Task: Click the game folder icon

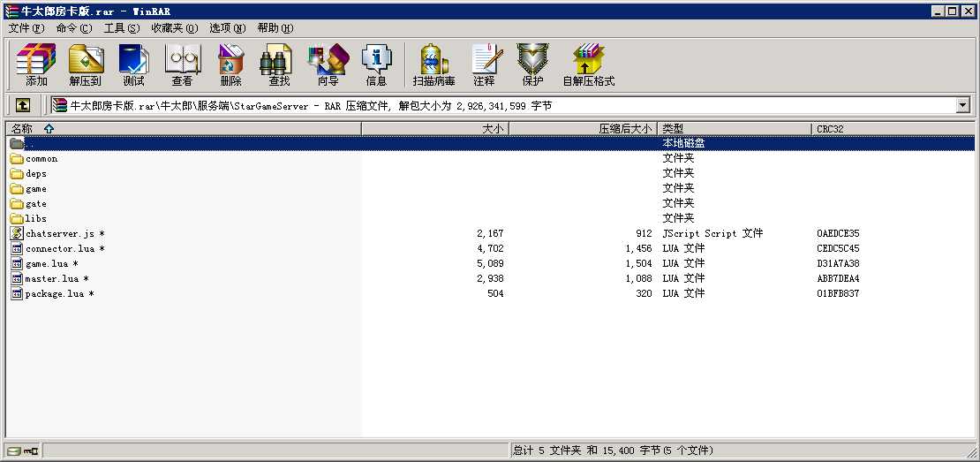Action: [x=17, y=189]
